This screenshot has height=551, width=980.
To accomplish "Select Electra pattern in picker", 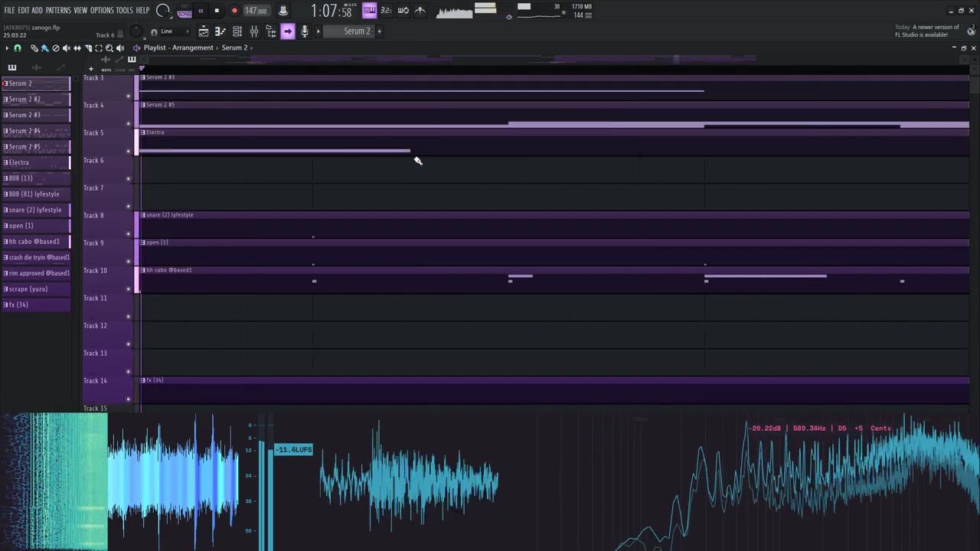I will click(36, 162).
